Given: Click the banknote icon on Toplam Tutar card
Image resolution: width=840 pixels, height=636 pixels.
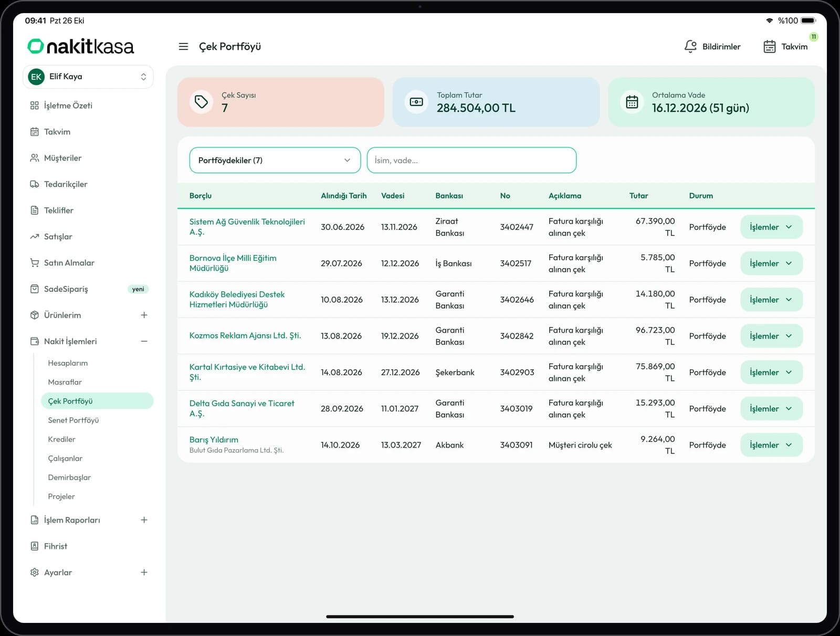Looking at the screenshot, I should pyautogui.click(x=416, y=102).
